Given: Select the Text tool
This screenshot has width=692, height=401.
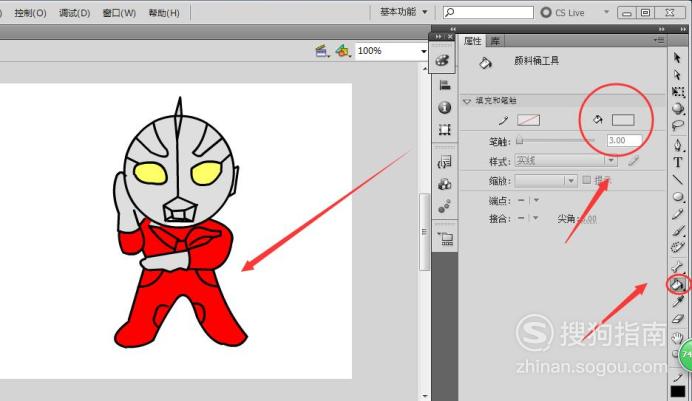Looking at the screenshot, I should [x=678, y=162].
